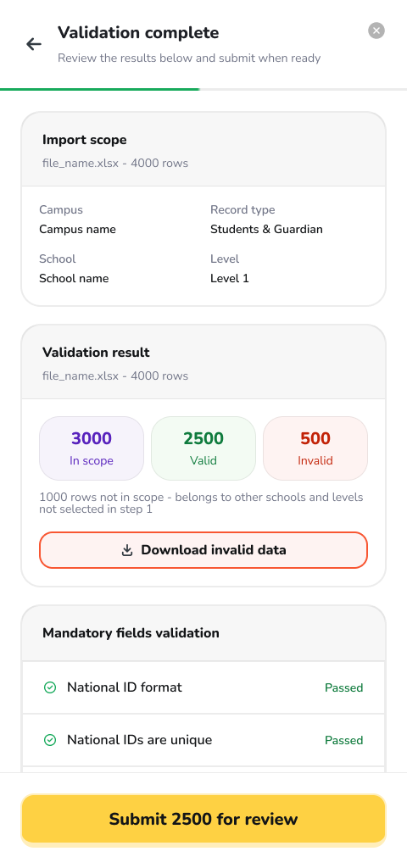
Task: Open the National IDs are unique row
Action: click(203, 740)
